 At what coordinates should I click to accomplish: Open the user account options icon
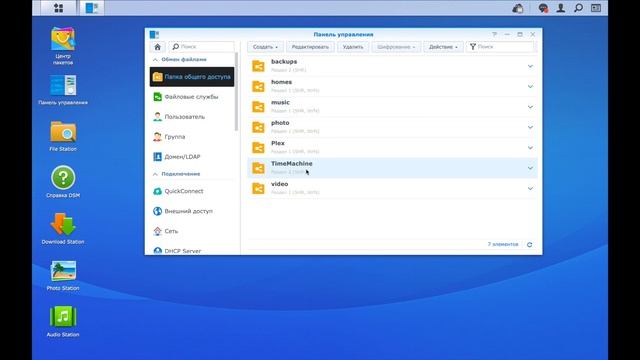click(560, 8)
